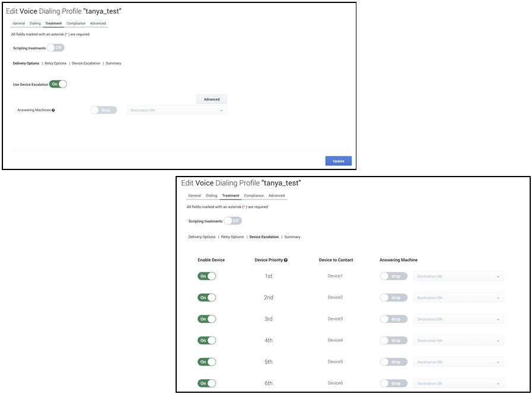Viewport: 532px width, 394px height.
Task: Open Summary link in the Device Escalation dialog
Action: 292,237
